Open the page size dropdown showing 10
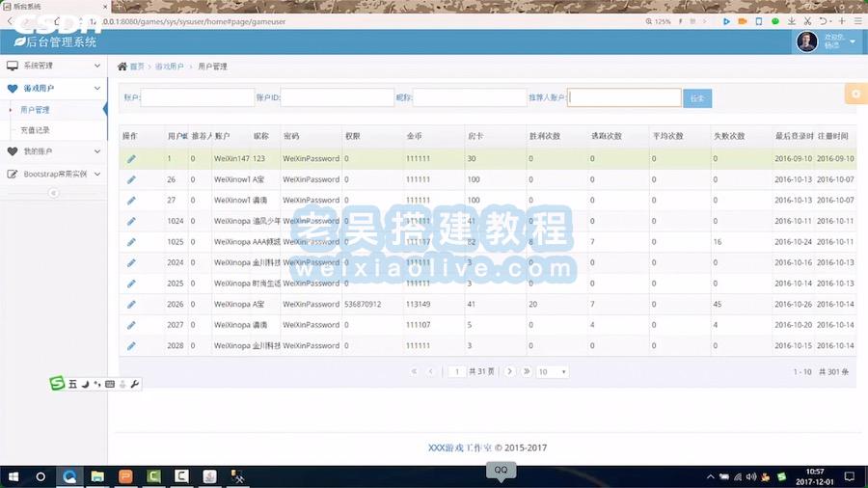 pos(552,372)
